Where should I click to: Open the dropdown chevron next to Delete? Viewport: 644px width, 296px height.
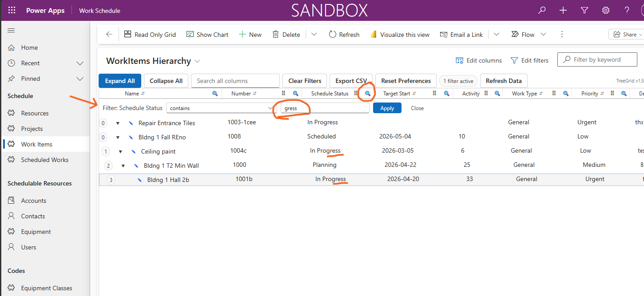[314, 34]
